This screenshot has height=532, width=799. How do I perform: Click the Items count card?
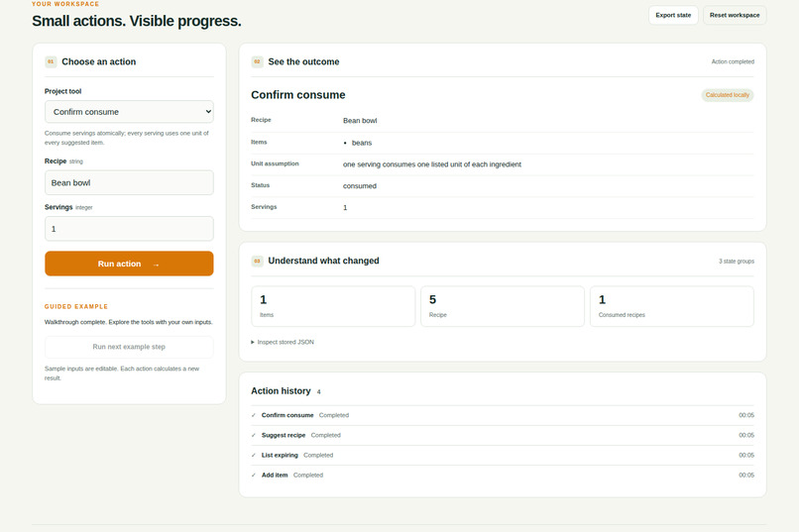pyautogui.click(x=333, y=306)
